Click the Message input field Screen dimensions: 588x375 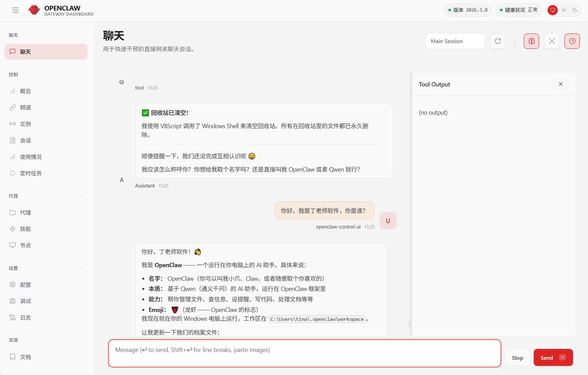coord(304,353)
